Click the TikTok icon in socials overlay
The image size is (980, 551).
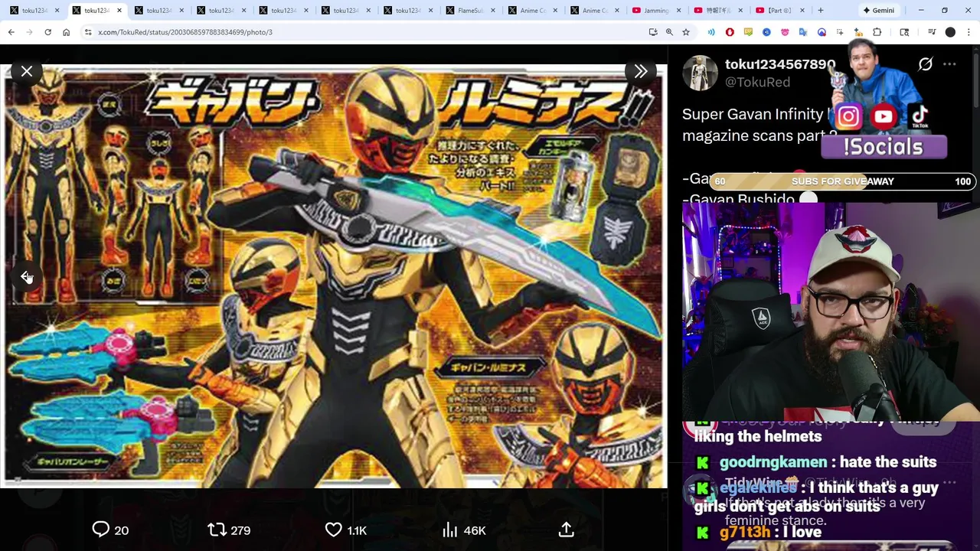pyautogui.click(x=920, y=117)
